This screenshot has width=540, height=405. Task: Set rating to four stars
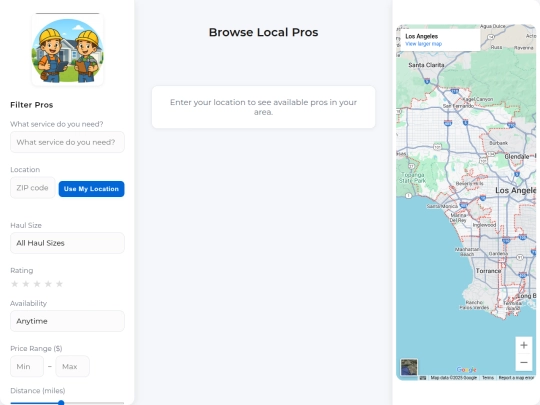[48, 284]
